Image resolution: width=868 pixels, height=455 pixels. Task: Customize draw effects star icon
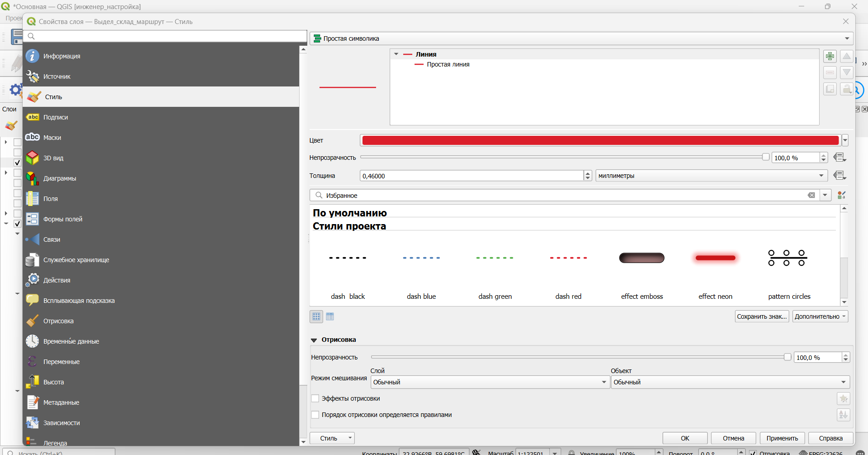844,399
